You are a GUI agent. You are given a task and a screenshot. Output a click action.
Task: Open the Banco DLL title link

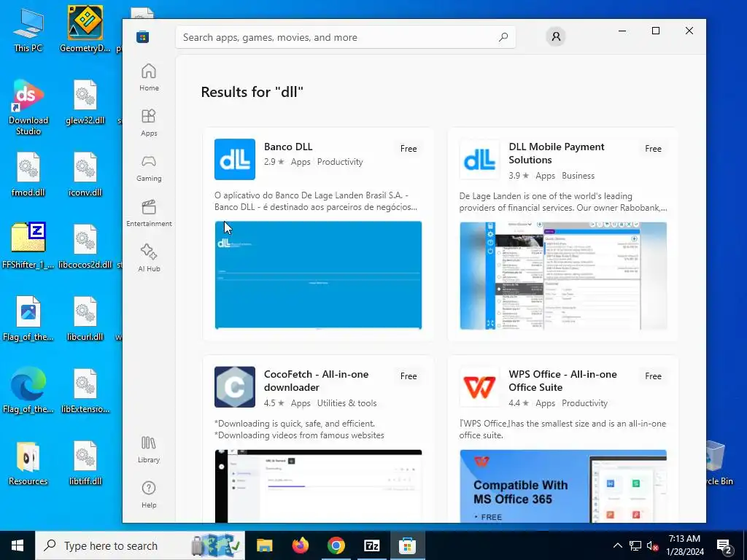pos(288,147)
